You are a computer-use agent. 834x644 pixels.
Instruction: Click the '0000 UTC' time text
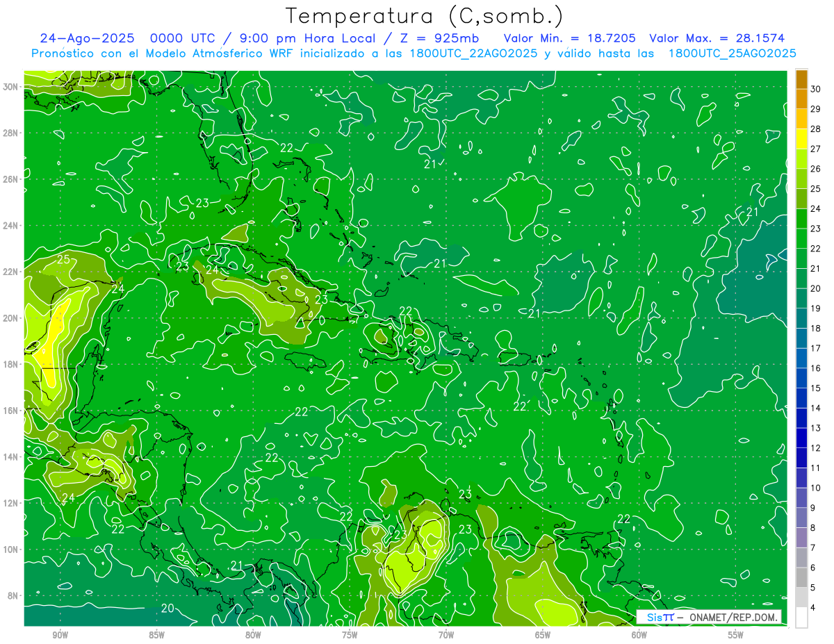tap(183, 38)
